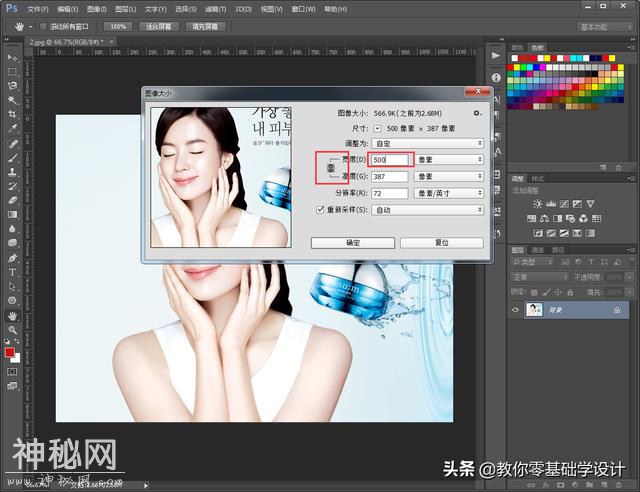Select the Zoom tool
The image size is (640, 492).
[12, 330]
